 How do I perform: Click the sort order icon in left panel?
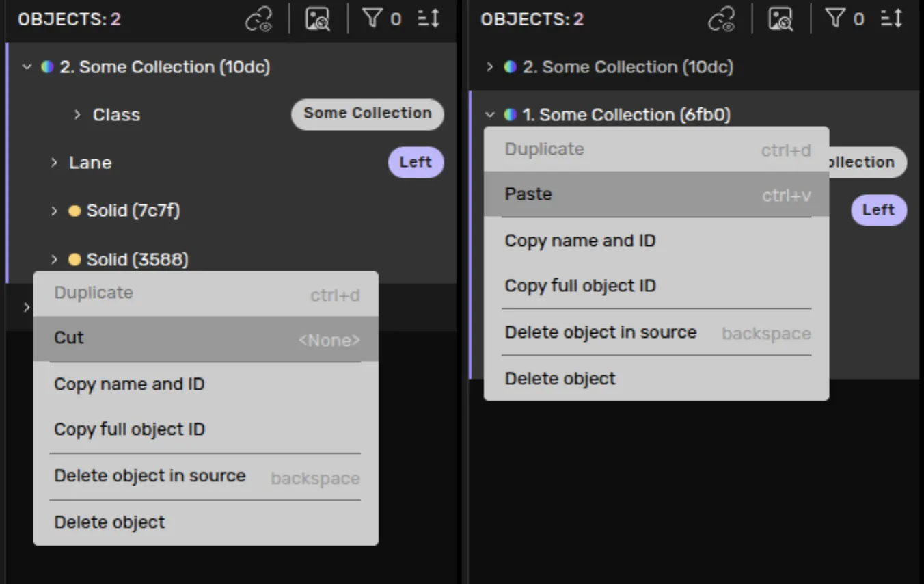pos(429,18)
